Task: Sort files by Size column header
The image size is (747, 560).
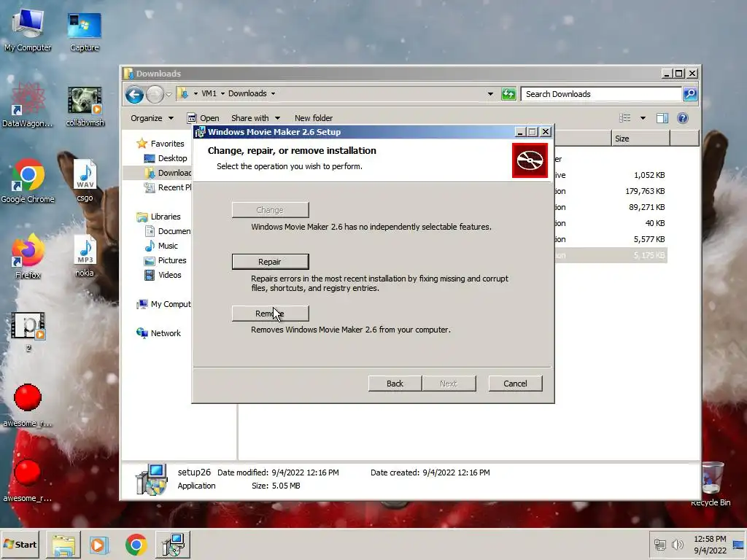Action: pos(640,139)
